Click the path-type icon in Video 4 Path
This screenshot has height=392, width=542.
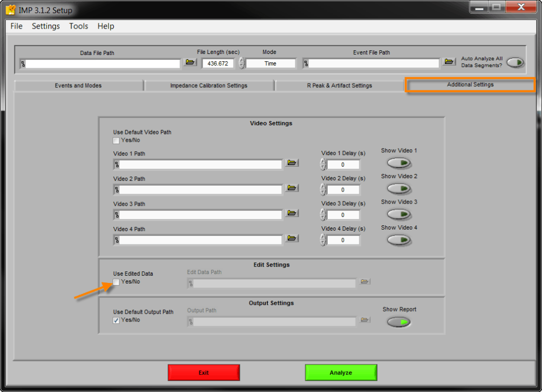[x=117, y=240]
